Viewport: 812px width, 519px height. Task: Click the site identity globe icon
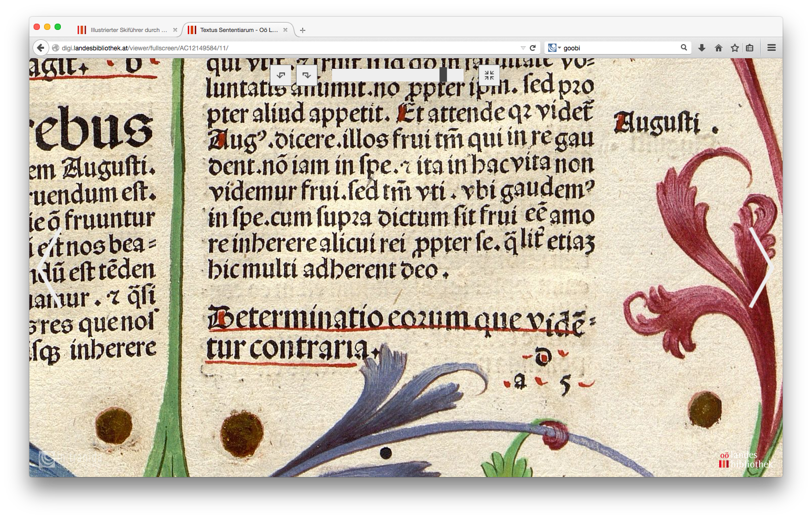coord(56,48)
